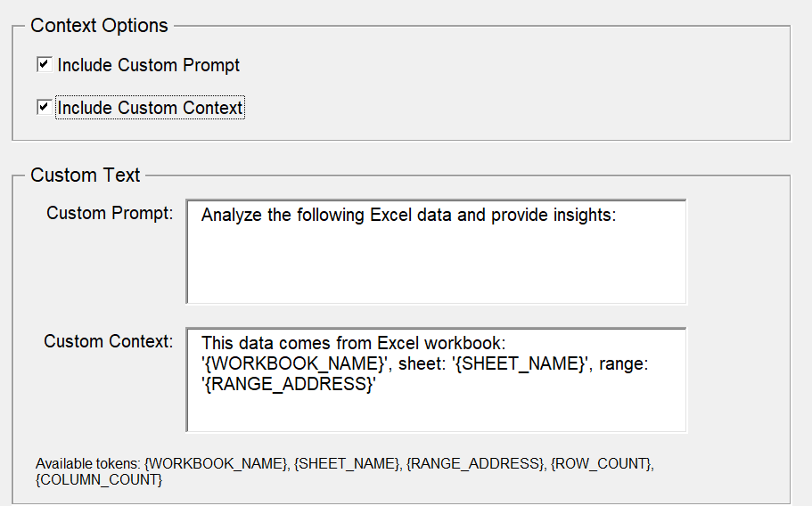Click the "Include Custom Prompt" label text

click(148, 65)
